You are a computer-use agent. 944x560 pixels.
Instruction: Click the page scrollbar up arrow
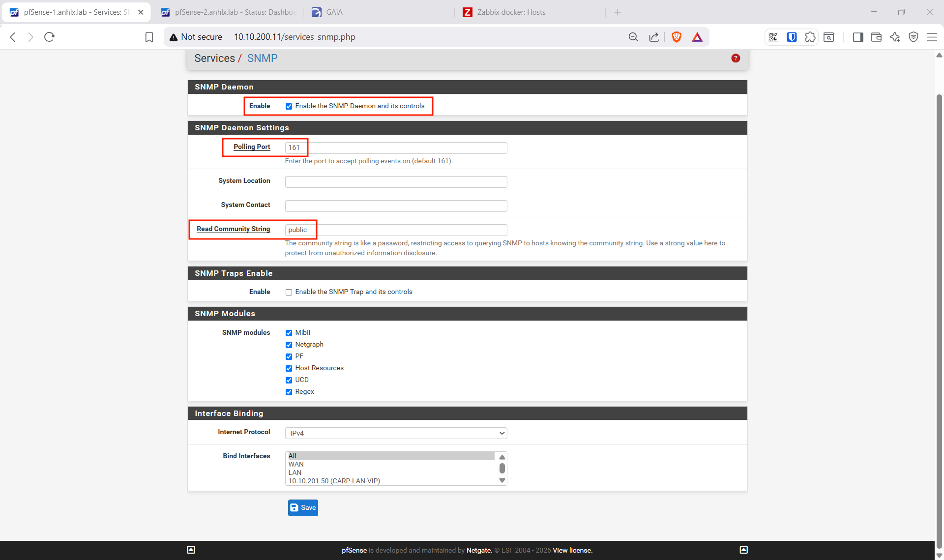(x=939, y=55)
